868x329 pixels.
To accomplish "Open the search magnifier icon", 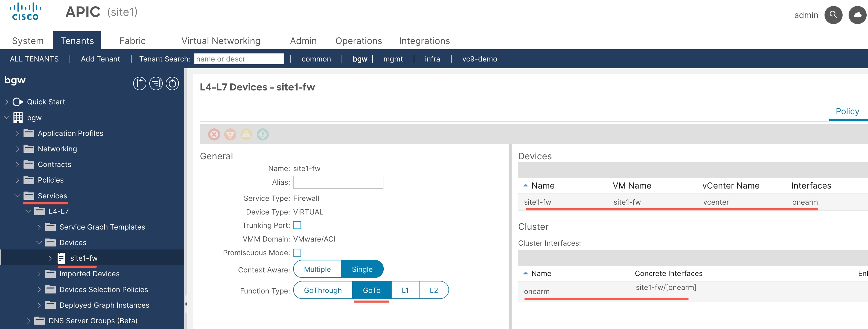I will pos(833,15).
